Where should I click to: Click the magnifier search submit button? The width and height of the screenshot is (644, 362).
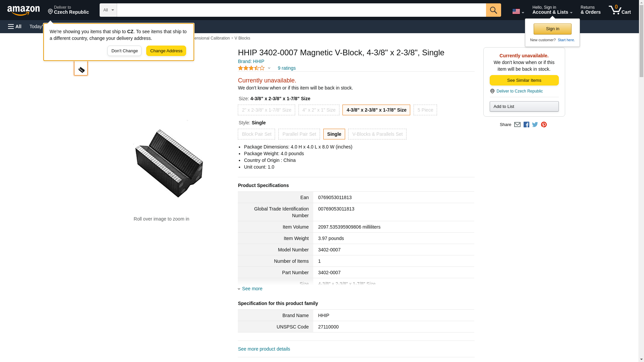click(493, 10)
